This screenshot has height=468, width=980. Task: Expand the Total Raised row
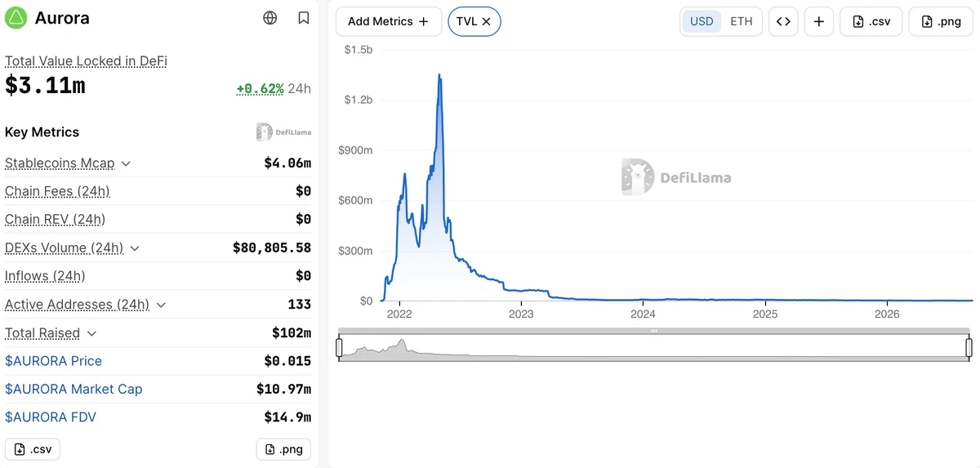(91, 333)
